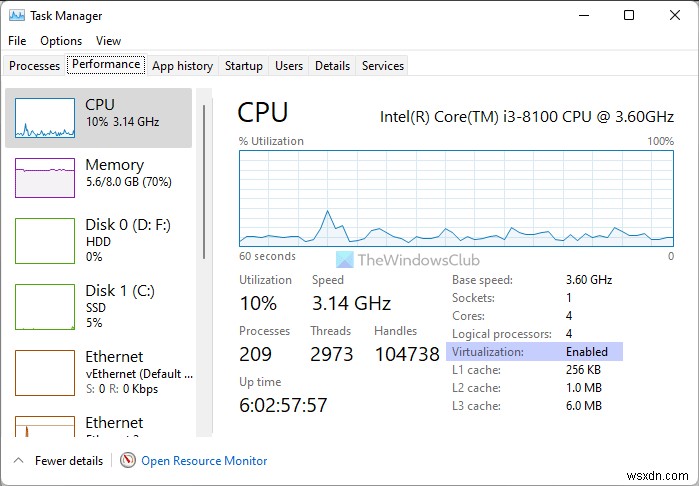700x486 pixels.
Task: Open the File menu
Action: click(16, 41)
